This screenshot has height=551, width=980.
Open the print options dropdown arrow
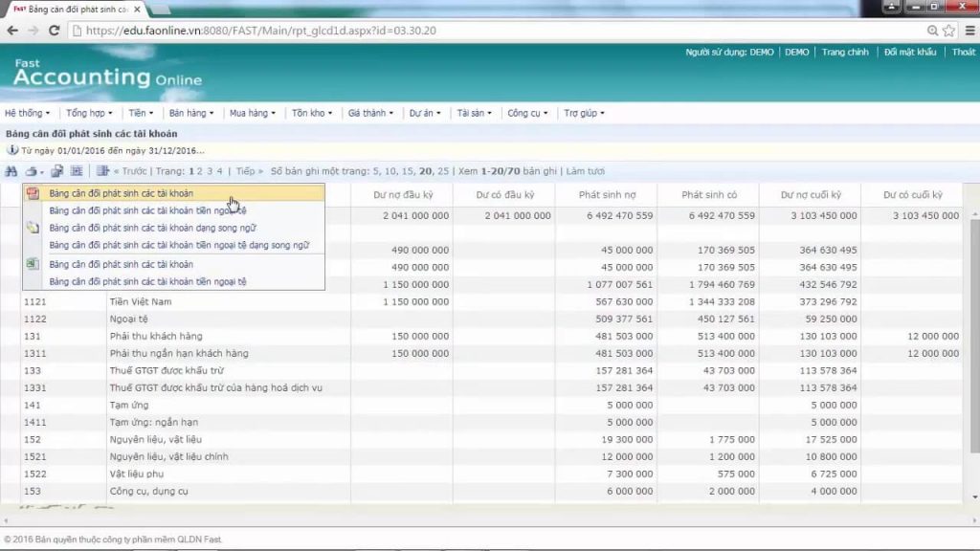click(x=42, y=172)
